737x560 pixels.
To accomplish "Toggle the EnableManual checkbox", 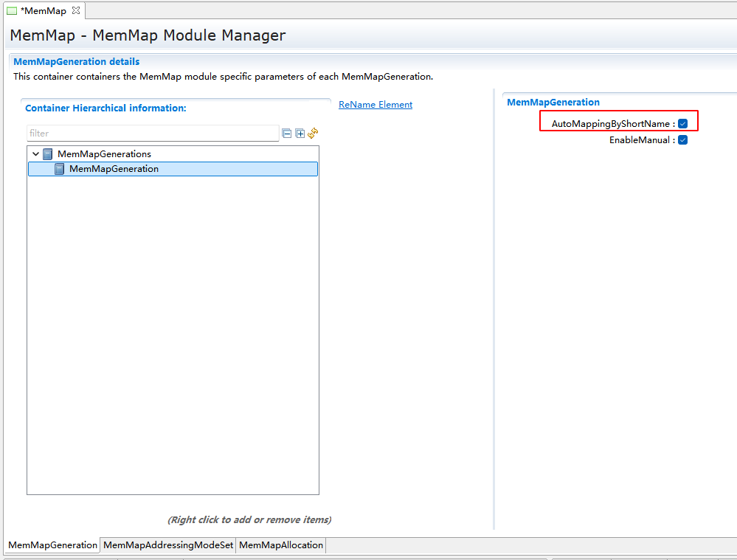I will [x=682, y=140].
